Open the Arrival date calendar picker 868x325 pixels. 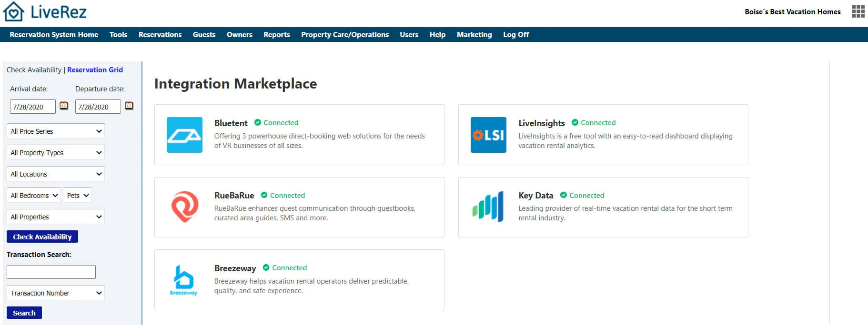[64, 106]
